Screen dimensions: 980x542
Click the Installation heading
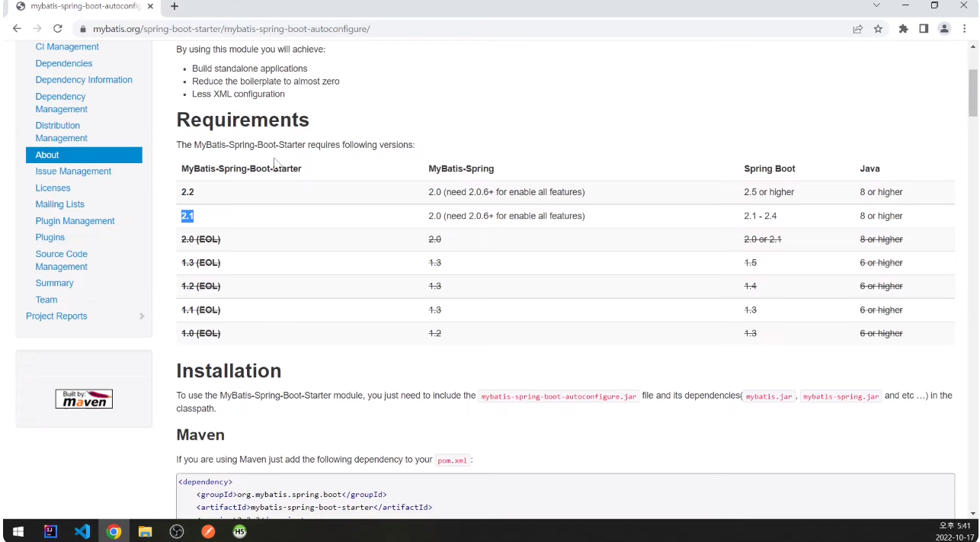[x=229, y=371]
